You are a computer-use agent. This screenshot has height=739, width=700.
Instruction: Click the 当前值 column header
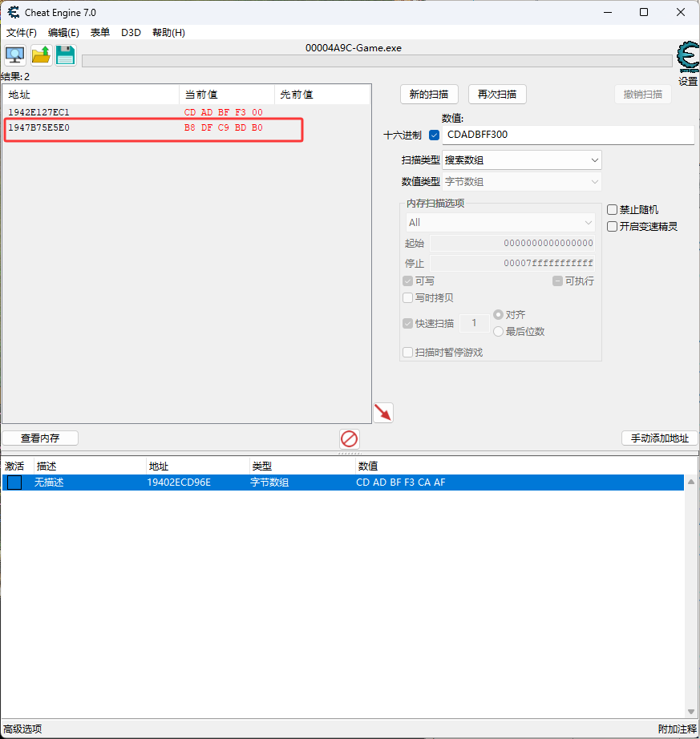point(227,95)
